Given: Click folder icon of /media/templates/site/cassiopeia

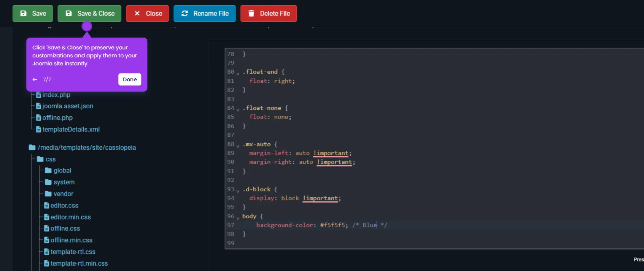Looking at the screenshot, I should pyautogui.click(x=32, y=147).
